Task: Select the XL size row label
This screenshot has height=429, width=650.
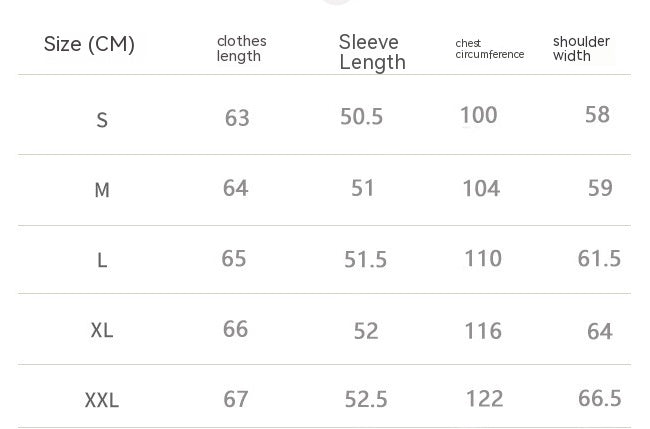Action: click(x=102, y=330)
